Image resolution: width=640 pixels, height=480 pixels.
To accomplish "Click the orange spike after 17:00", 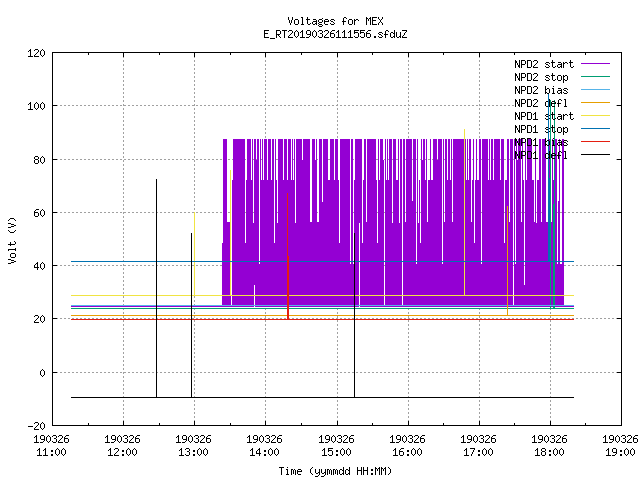I will tap(507, 261).
